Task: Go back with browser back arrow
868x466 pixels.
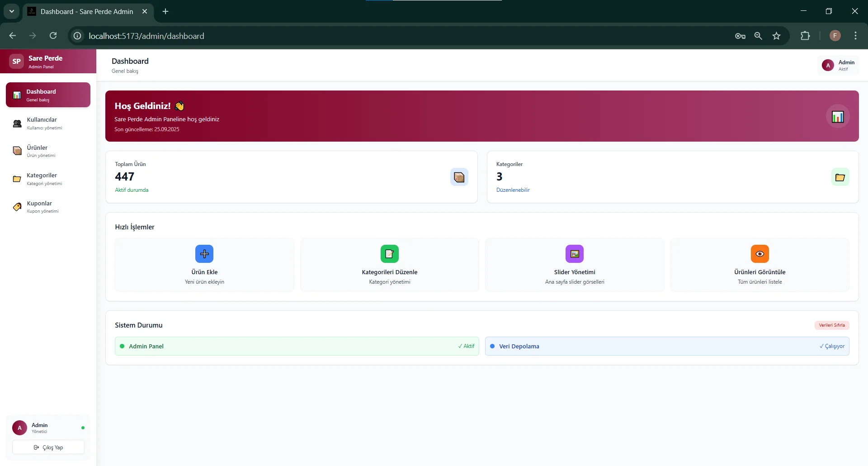Action: coord(13,36)
